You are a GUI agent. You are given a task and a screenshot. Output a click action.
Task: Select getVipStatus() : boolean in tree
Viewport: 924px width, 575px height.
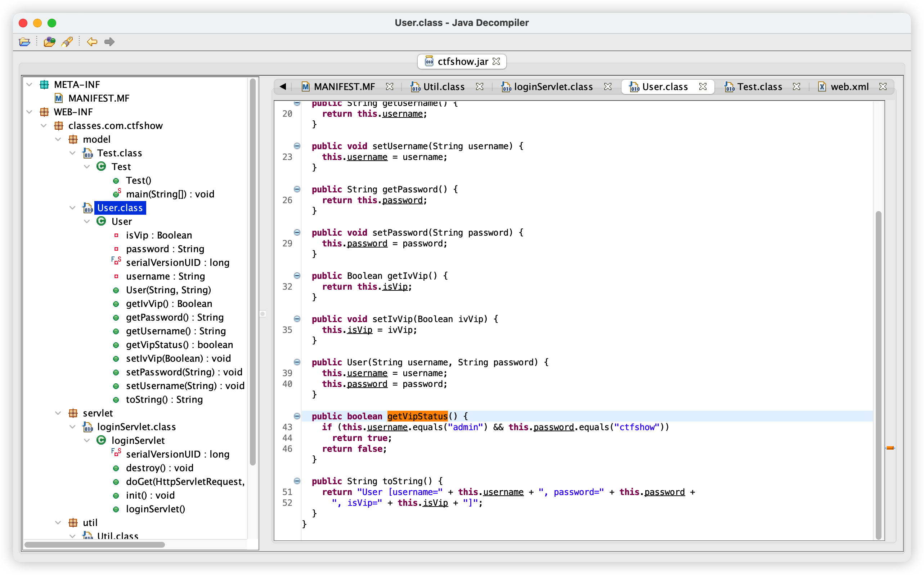(179, 344)
